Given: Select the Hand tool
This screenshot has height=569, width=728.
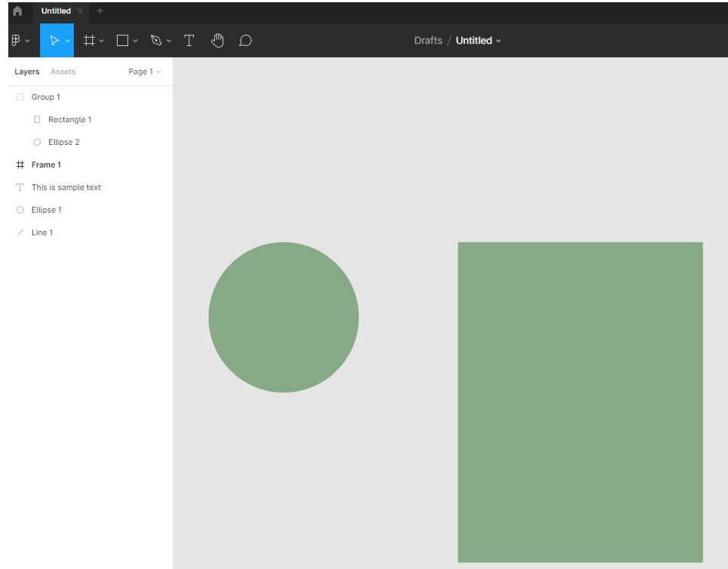Looking at the screenshot, I should [x=217, y=41].
